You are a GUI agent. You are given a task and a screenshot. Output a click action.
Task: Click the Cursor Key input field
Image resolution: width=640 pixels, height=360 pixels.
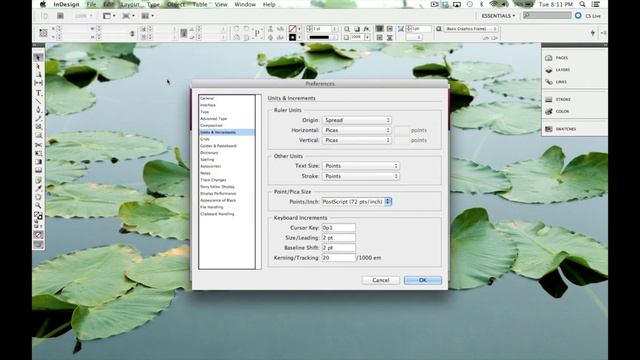point(338,228)
